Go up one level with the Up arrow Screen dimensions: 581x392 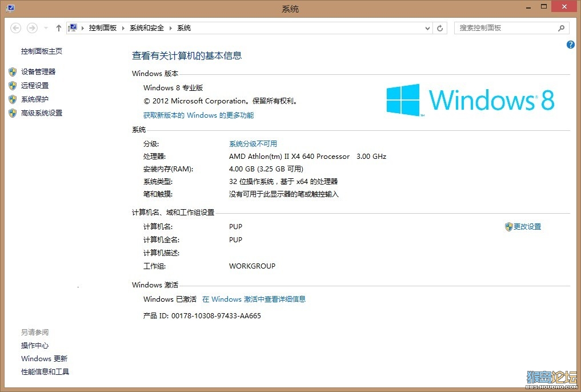[58, 28]
